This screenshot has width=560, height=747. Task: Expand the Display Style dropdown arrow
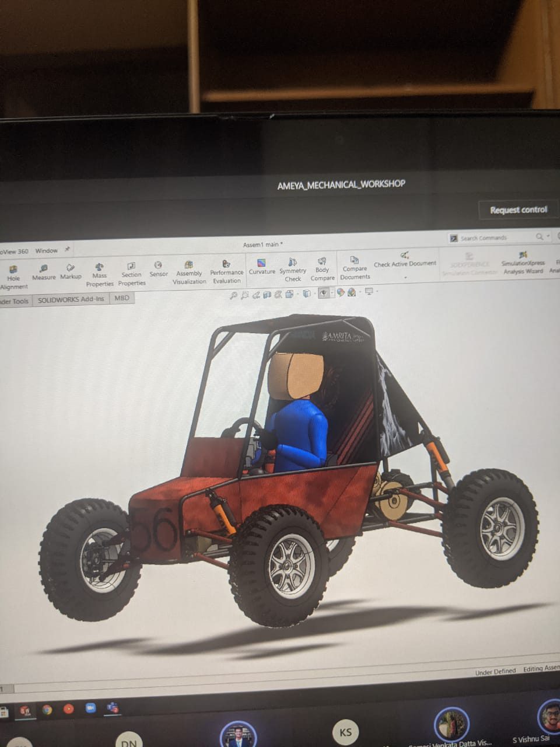click(315, 293)
